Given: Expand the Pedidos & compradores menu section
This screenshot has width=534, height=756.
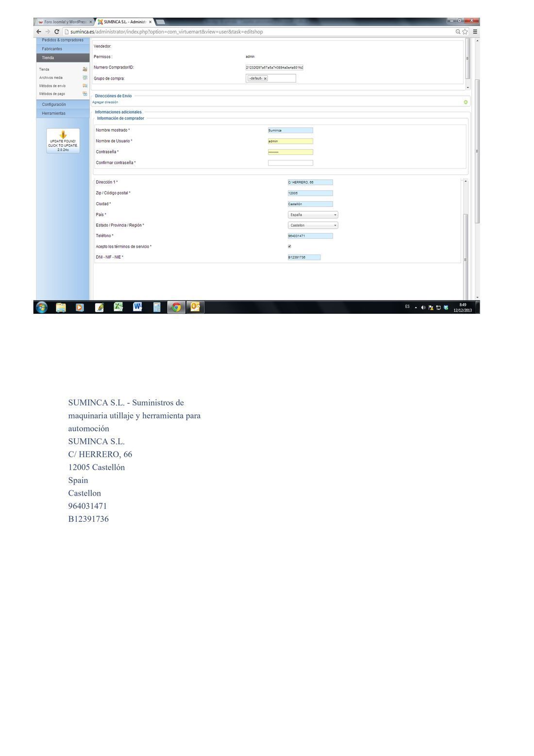Looking at the screenshot, I should 63,40.
